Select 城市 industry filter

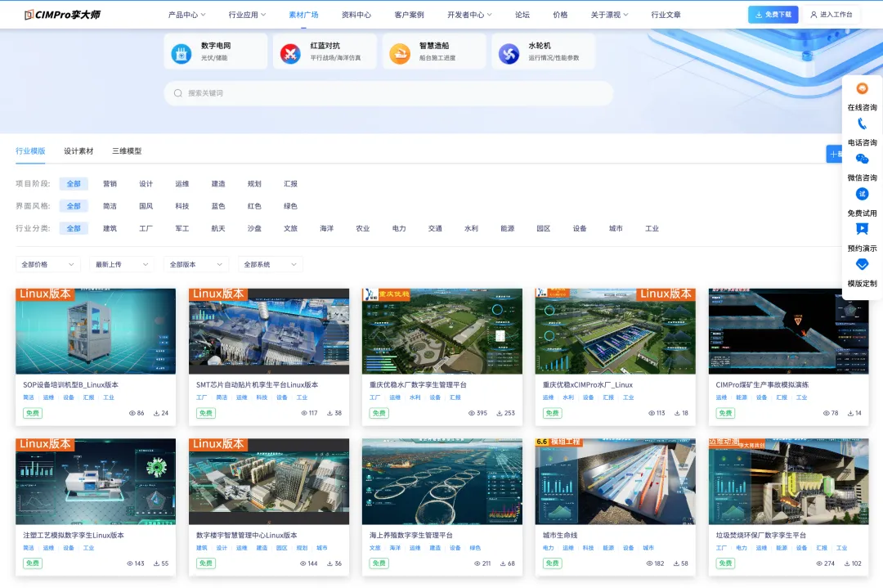(x=616, y=228)
